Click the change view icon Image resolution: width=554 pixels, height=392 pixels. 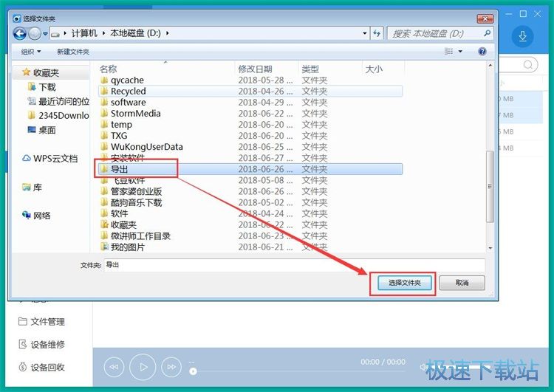point(448,52)
